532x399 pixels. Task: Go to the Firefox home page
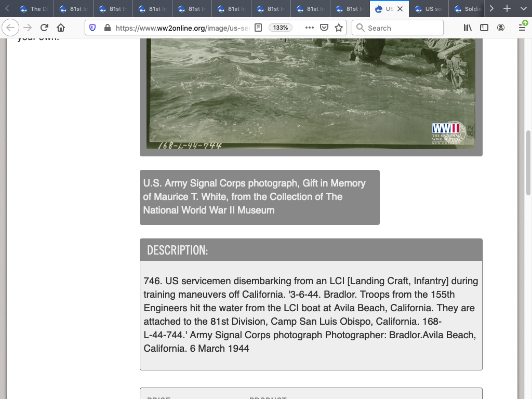(61, 28)
